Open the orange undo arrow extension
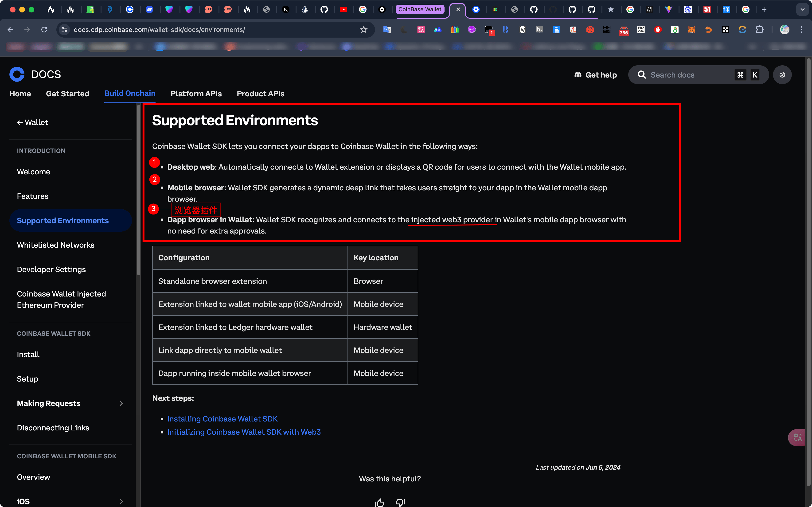812x507 pixels. (x=708, y=30)
